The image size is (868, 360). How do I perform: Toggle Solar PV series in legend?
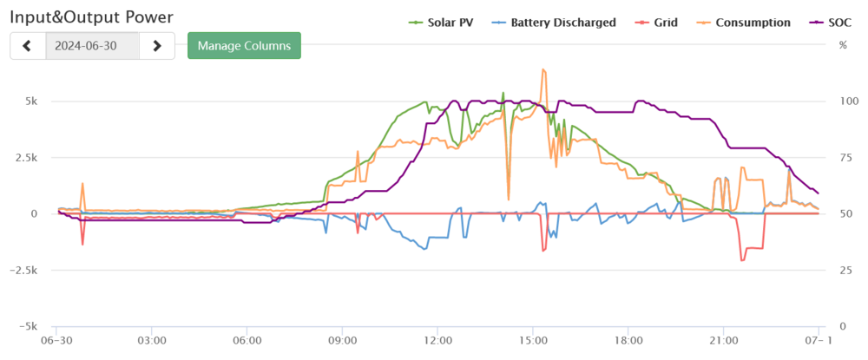point(450,23)
